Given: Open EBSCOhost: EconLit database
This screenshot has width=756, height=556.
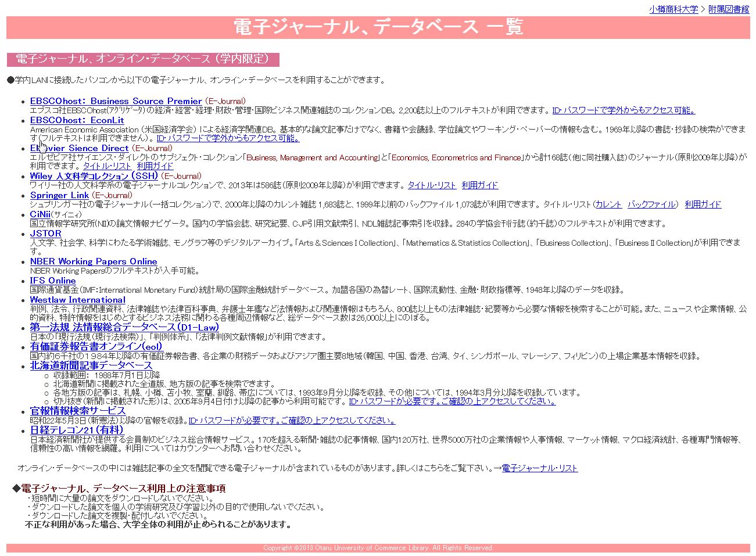Looking at the screenshot, I should pos(77,120).
